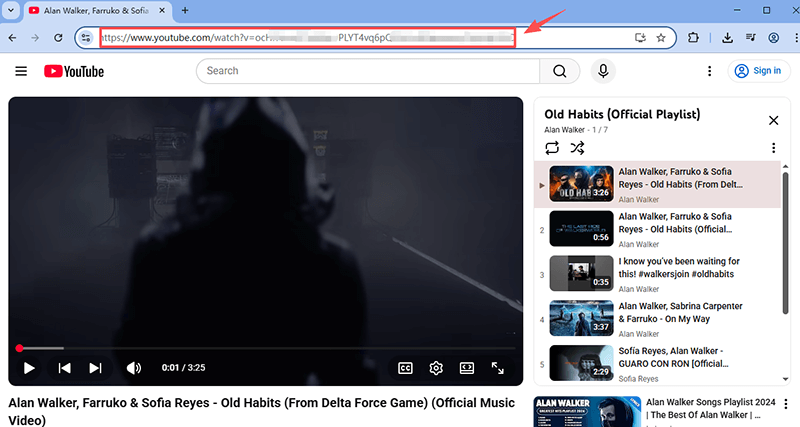This screenshot has width=800, height=427.
Task: Click the Sign in button
Action: [x=759, y=71]
